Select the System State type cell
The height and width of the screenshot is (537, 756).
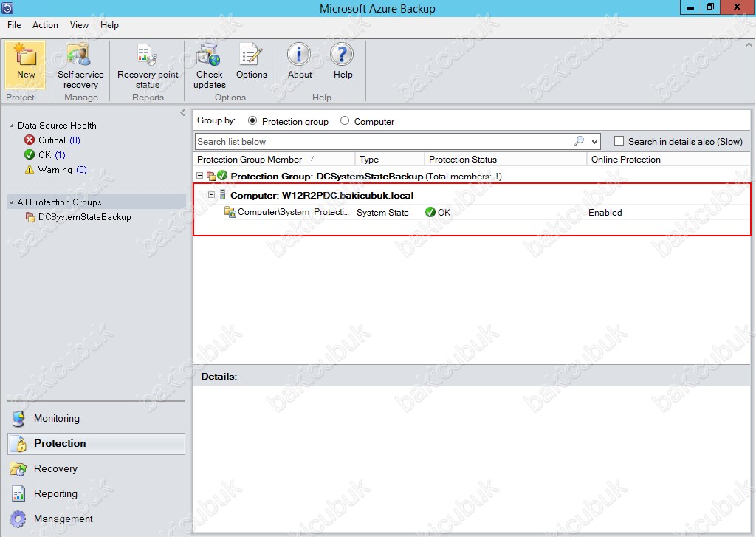[x=382, y=212]
